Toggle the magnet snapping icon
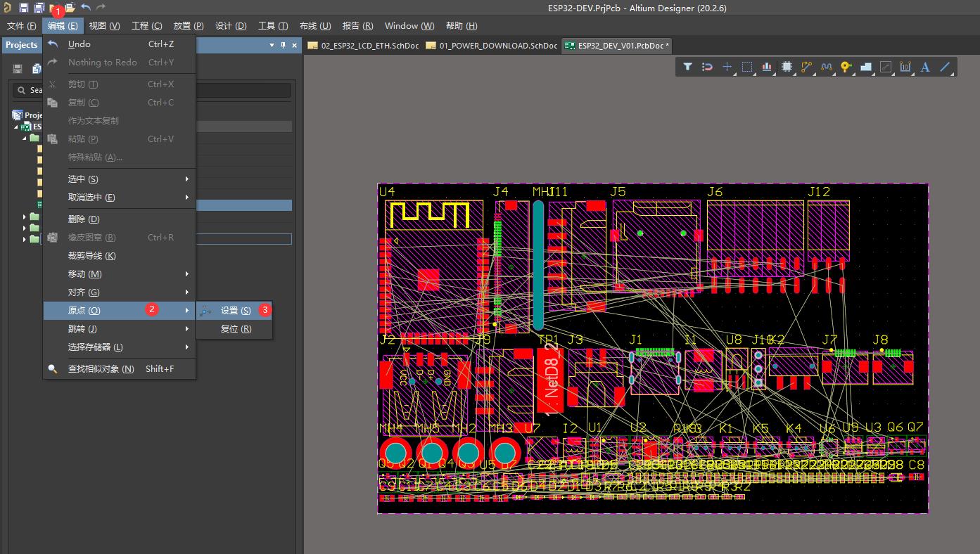Viewport: 980px width, 554px height. [x=707, y=67]
